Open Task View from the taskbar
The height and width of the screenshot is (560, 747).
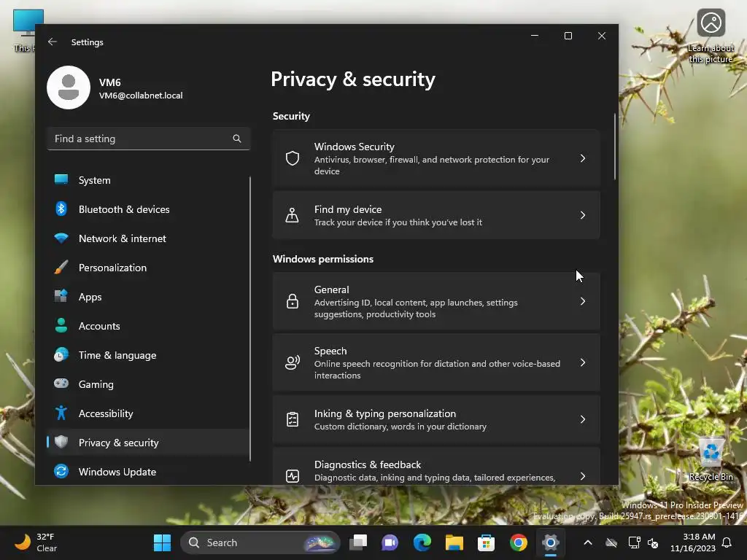click(358, 542)
